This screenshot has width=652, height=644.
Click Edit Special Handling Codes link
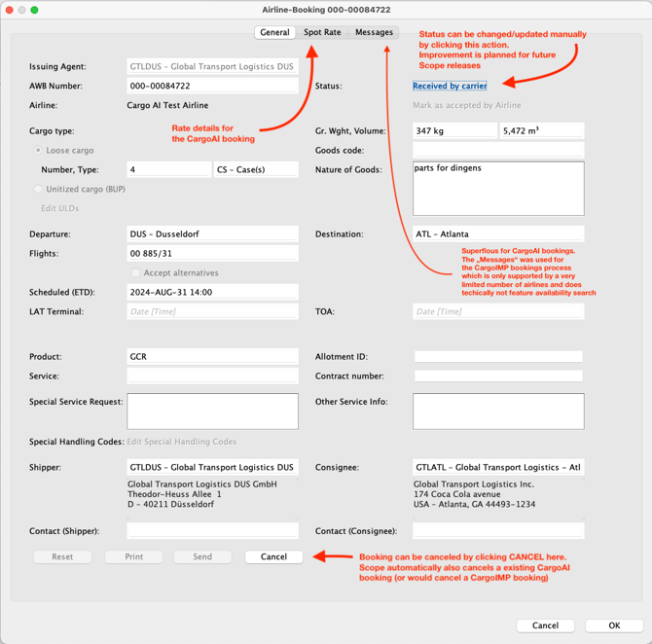[x=182, y=442]
